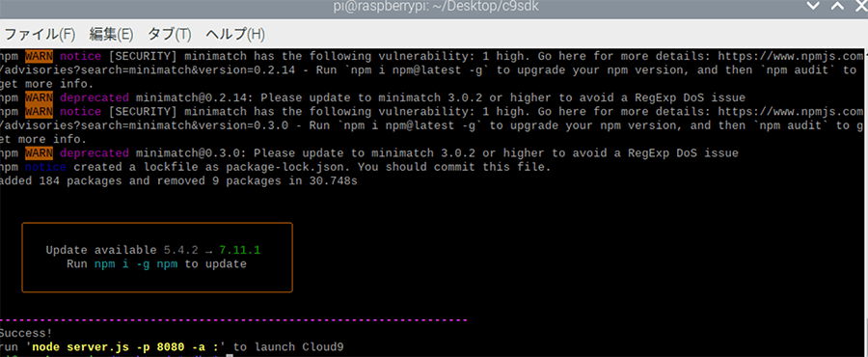Click the terminal cursor block at the prompt
868x357 pixels.
pos(230,355)
